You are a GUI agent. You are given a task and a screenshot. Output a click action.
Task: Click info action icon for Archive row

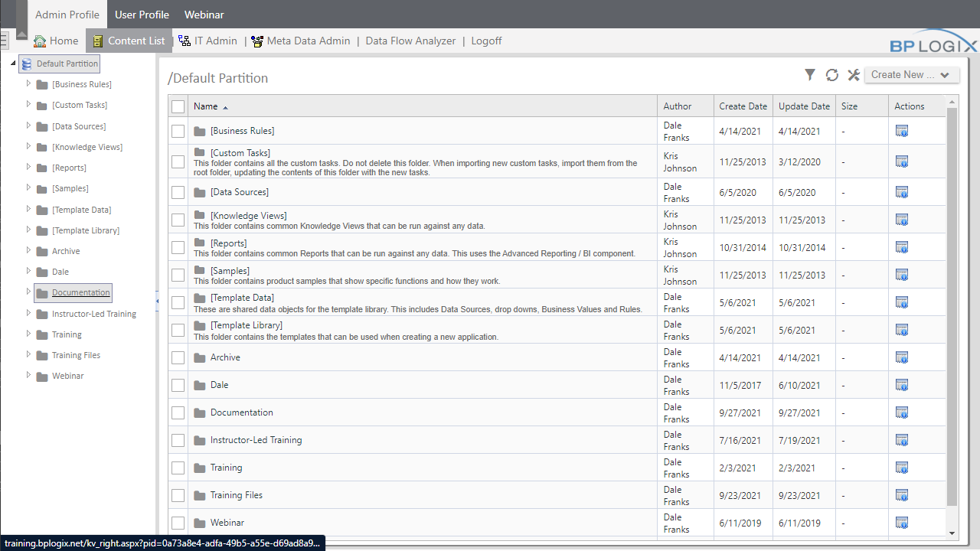click(902, 357)
